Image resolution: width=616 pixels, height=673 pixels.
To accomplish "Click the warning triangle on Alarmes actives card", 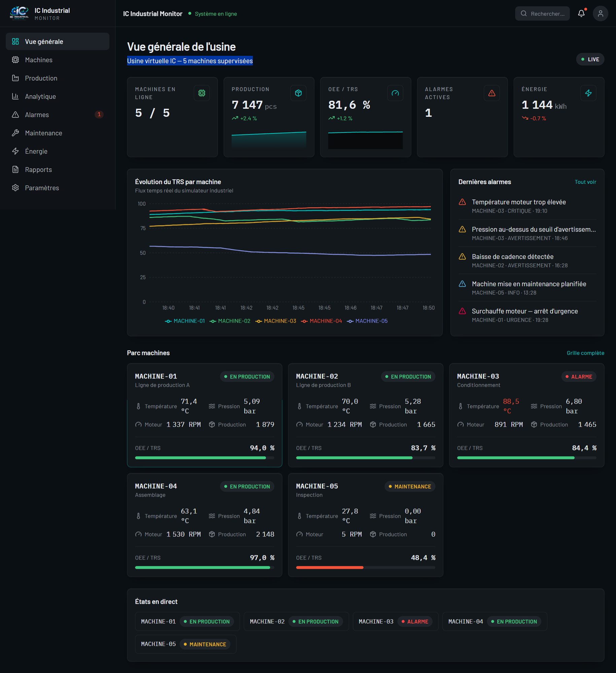I will [492, 93].
